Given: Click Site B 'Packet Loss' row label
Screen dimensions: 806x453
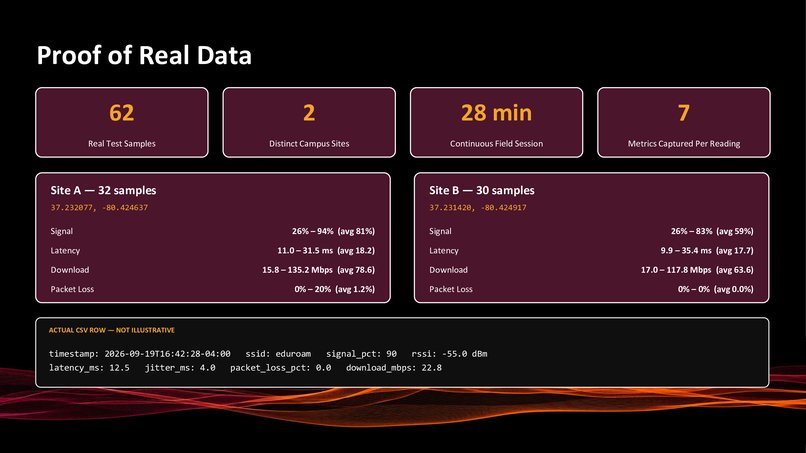Looking at the screenshot, I should [451, 289].
